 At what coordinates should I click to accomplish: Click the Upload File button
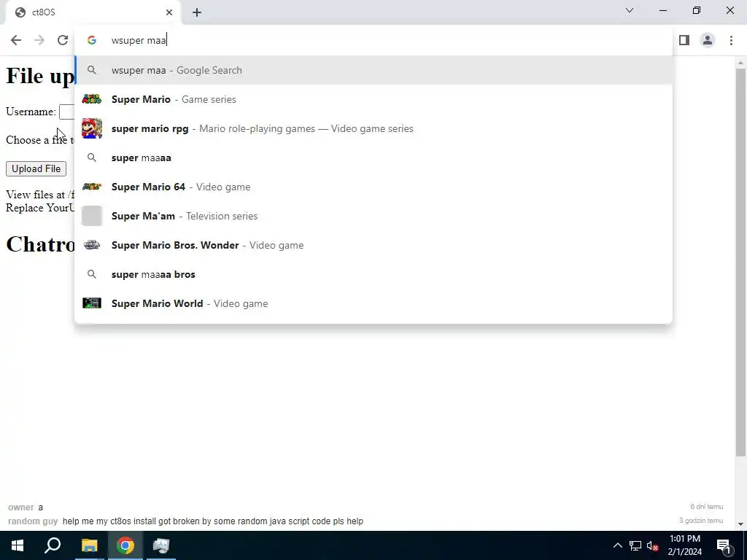click(x=36, y=168)
